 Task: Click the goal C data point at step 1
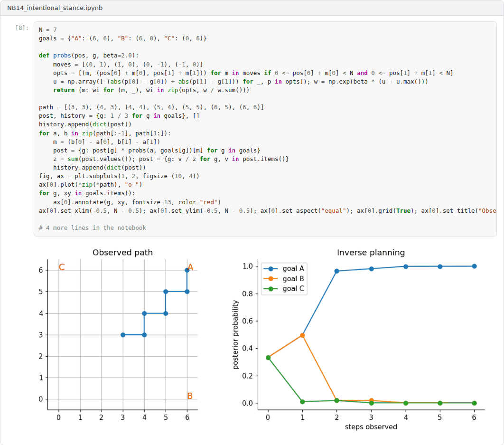click(302, 402)
